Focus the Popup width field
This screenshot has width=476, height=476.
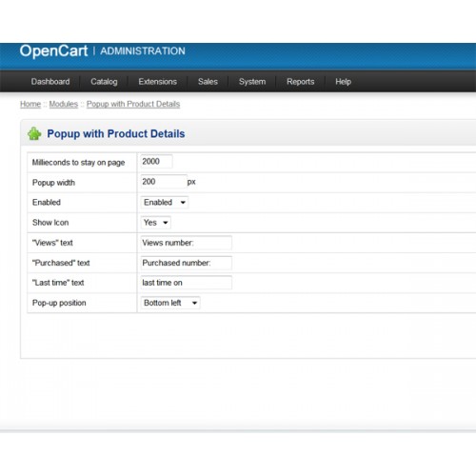[164, 182]
